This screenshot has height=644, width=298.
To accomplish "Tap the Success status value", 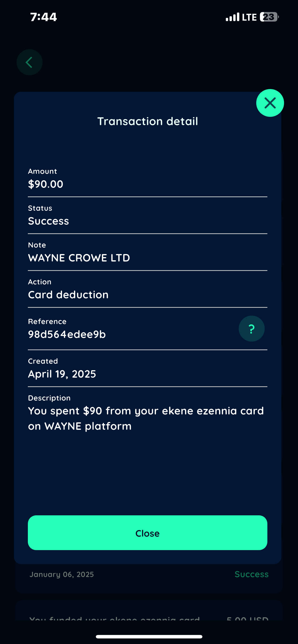I will (48, 221).
